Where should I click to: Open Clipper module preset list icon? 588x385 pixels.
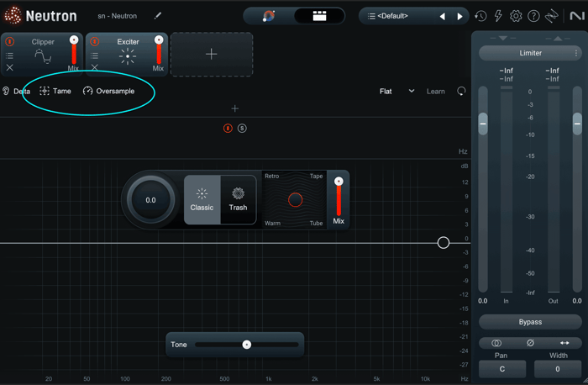pos(10,55)
